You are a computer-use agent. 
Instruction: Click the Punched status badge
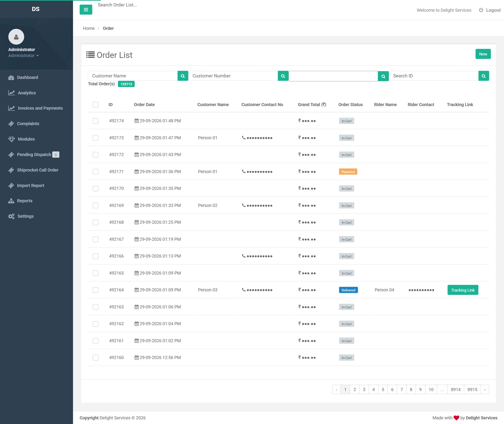click(348, 172)
